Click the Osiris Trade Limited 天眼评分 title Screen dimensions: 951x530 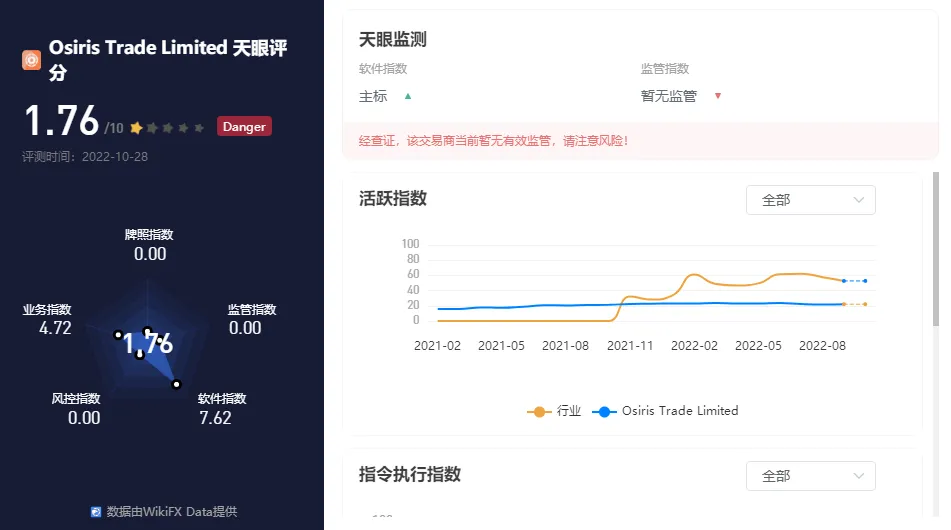click(x=168, y=59)
